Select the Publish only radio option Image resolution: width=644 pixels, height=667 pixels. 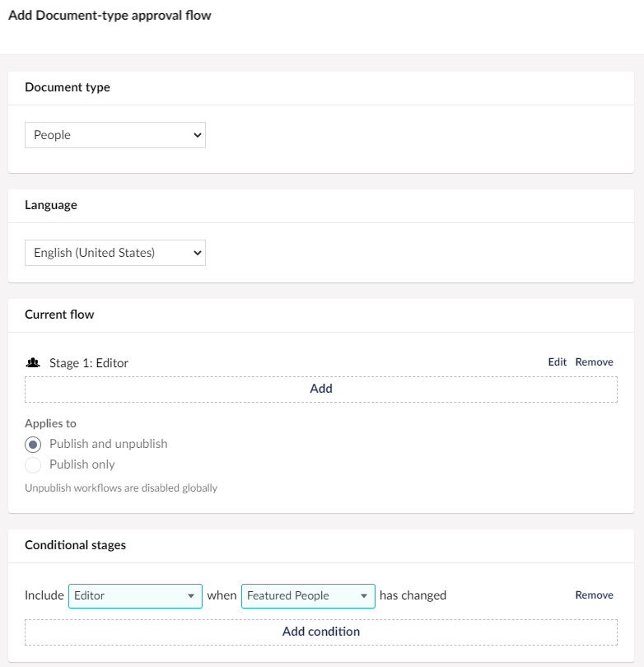[33, 465]
